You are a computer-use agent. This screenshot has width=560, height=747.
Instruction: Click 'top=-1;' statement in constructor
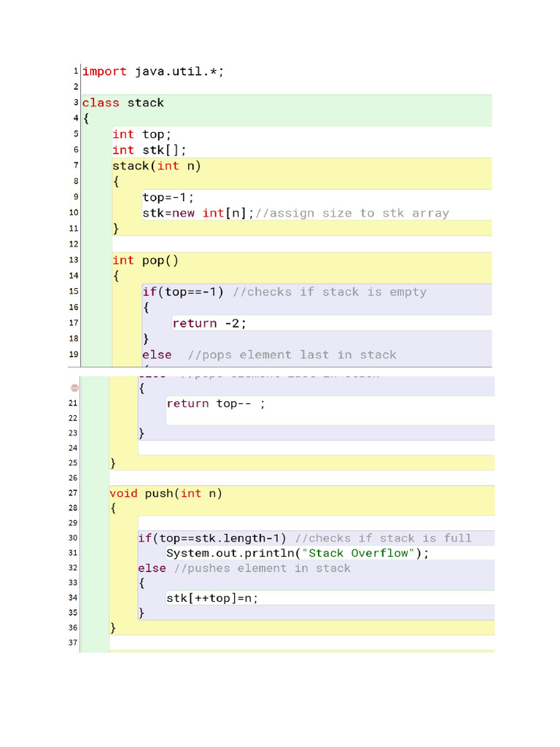pos(168,197)
